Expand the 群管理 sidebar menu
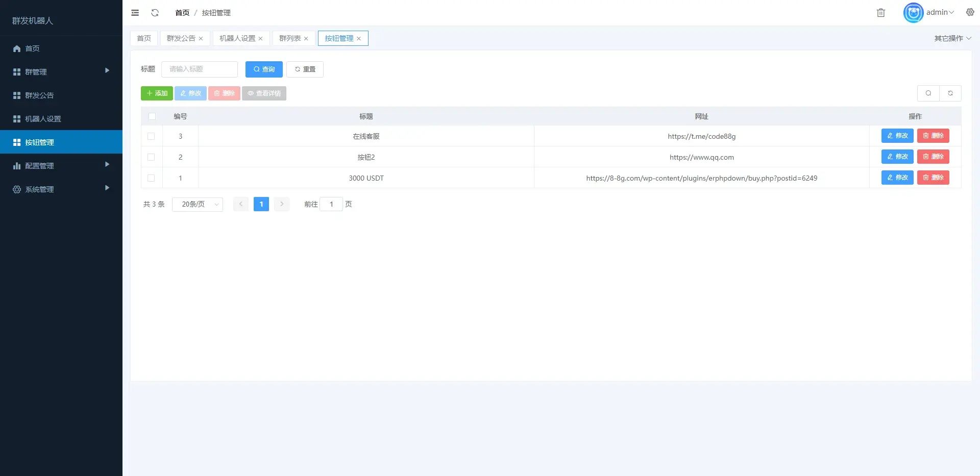The height and width of the screenshot is (476, 980). (x=61, y=72)
